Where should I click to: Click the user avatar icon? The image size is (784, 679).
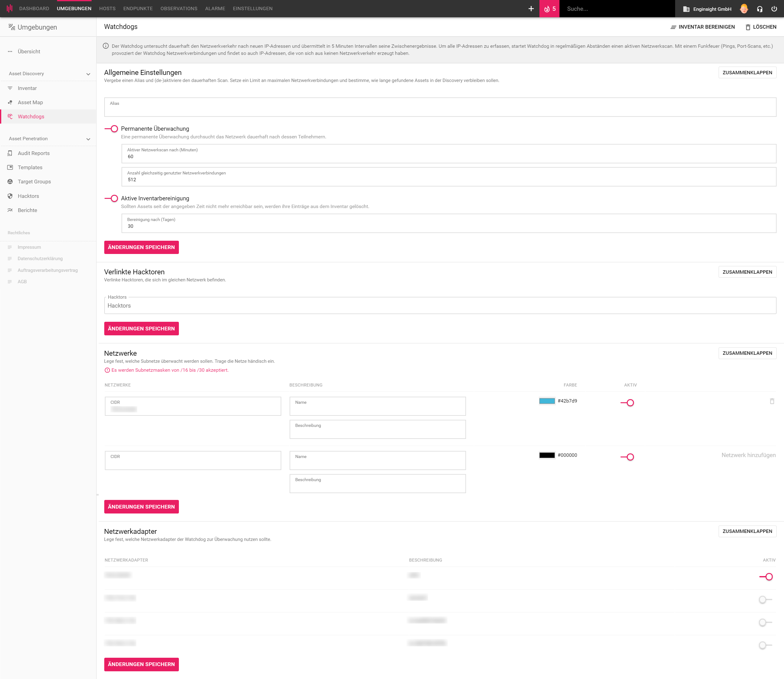744,9
